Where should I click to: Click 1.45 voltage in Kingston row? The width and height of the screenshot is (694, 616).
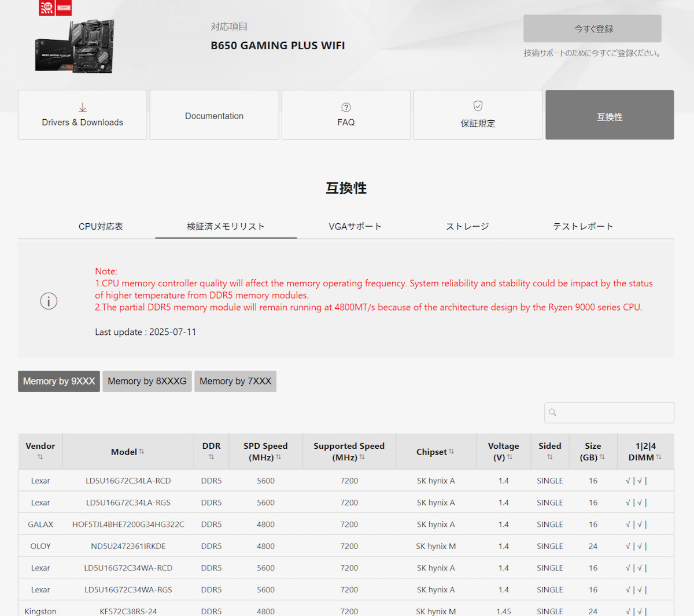[x=504, y=611]
